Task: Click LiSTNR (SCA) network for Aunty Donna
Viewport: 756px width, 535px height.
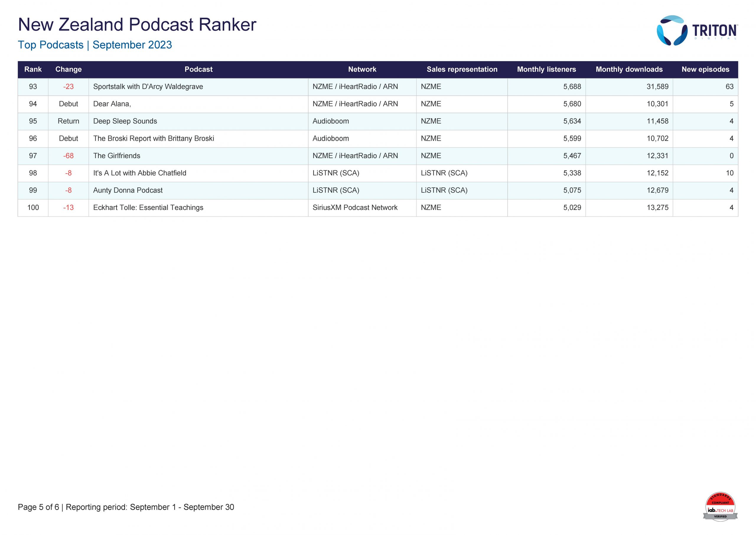Action: [336, 190]
